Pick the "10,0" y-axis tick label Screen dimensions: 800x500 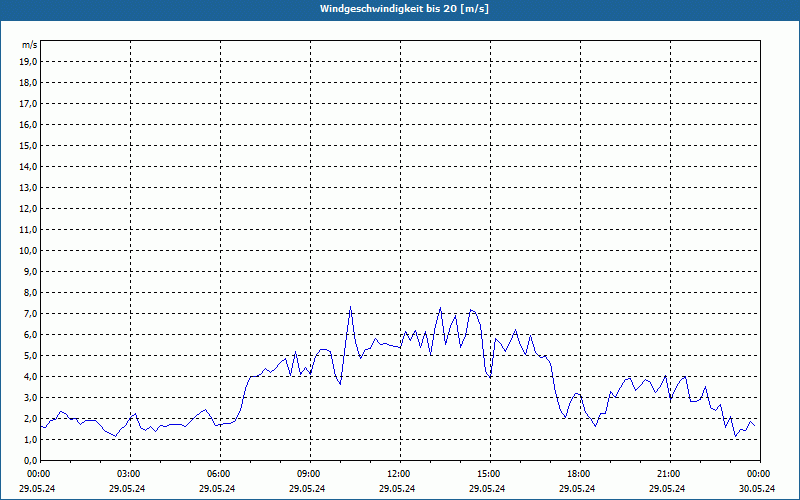(28, 251)
